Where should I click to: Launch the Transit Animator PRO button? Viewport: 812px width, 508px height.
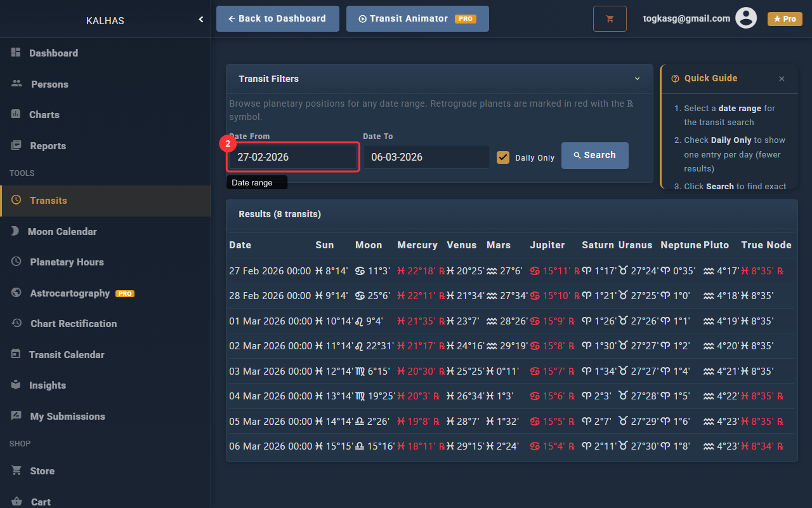point(417,19)
